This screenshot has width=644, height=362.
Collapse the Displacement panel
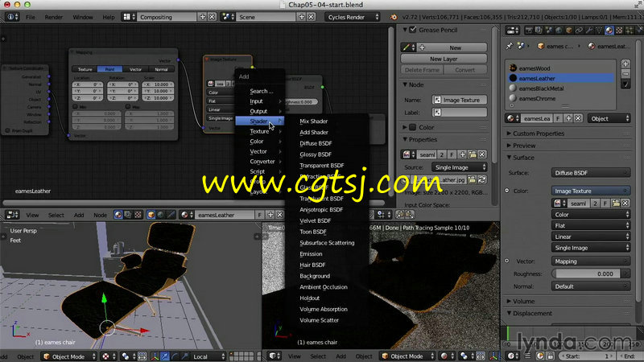point(532,313)
